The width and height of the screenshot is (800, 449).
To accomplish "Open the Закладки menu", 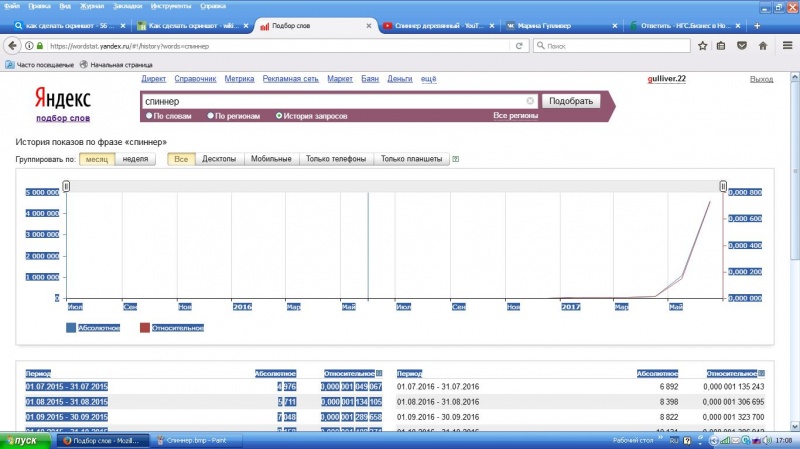I will (128, 6).
